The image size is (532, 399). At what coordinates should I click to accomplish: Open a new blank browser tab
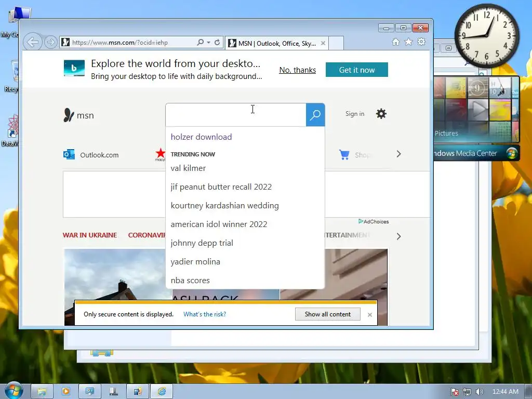click(336, 44)
